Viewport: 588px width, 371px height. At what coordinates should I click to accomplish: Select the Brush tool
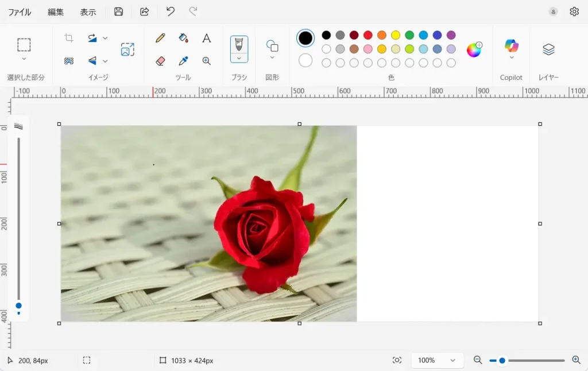coord(239,45)
